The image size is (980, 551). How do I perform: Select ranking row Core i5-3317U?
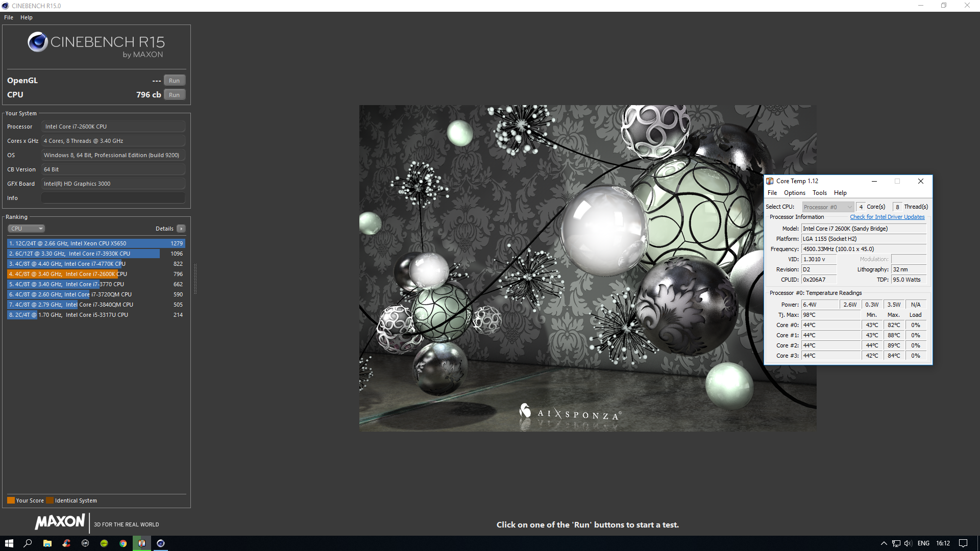96,315
